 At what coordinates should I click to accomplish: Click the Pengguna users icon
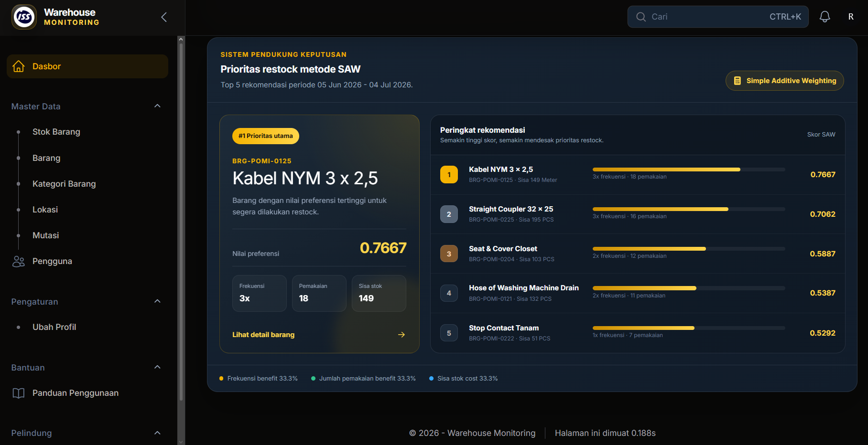[19, 261]
